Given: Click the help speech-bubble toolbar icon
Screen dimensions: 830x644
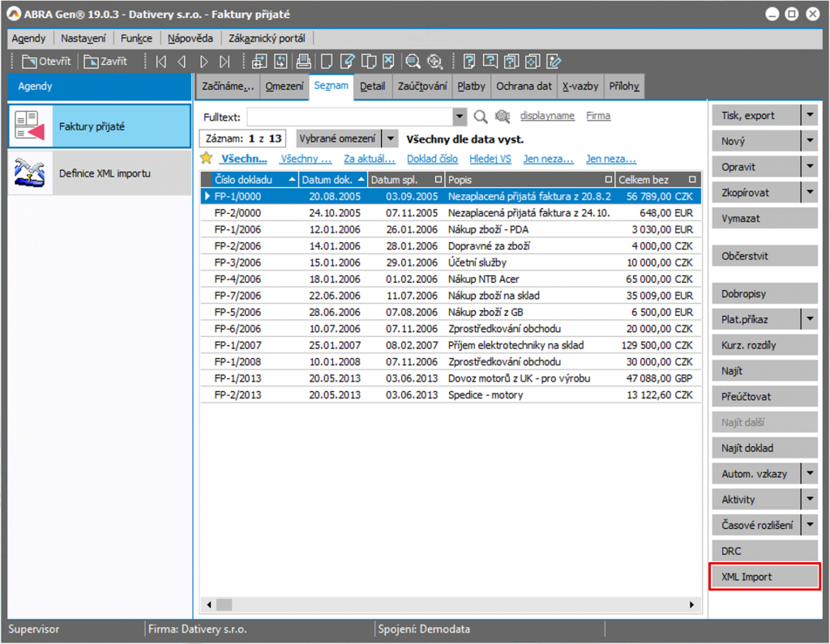Looking at the screenshot, I should click(x=490, y=62).
